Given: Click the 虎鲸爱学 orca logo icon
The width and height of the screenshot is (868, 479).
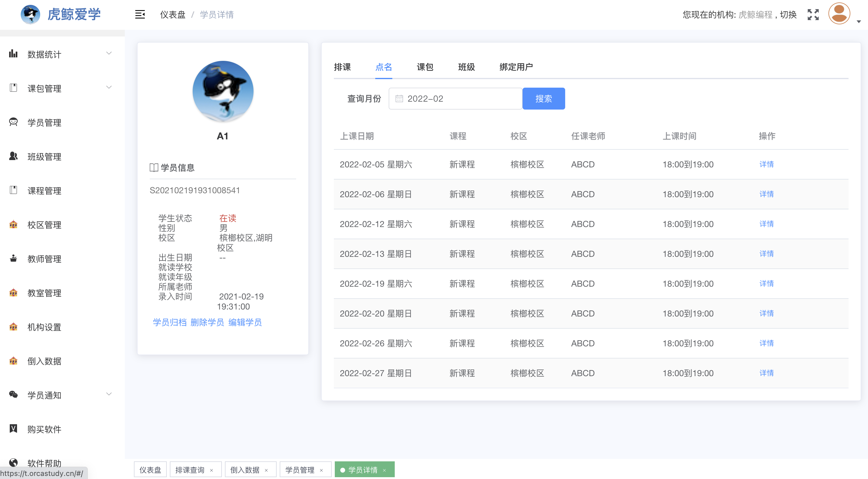Looking at the screenshot, I should tap(30, 15).
